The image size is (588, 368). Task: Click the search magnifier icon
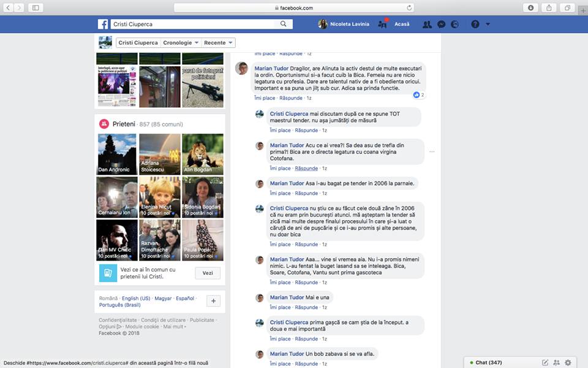click(x=283, y=24)
